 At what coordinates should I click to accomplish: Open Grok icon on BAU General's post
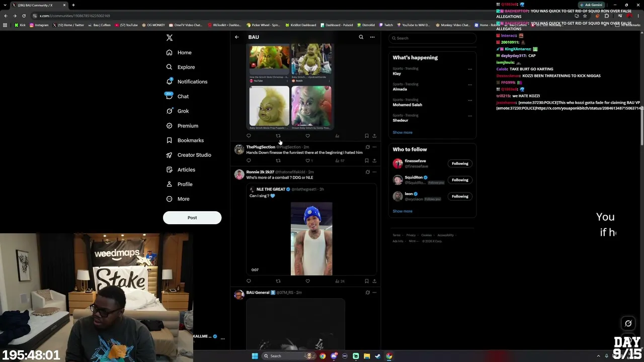coord(368,292)
